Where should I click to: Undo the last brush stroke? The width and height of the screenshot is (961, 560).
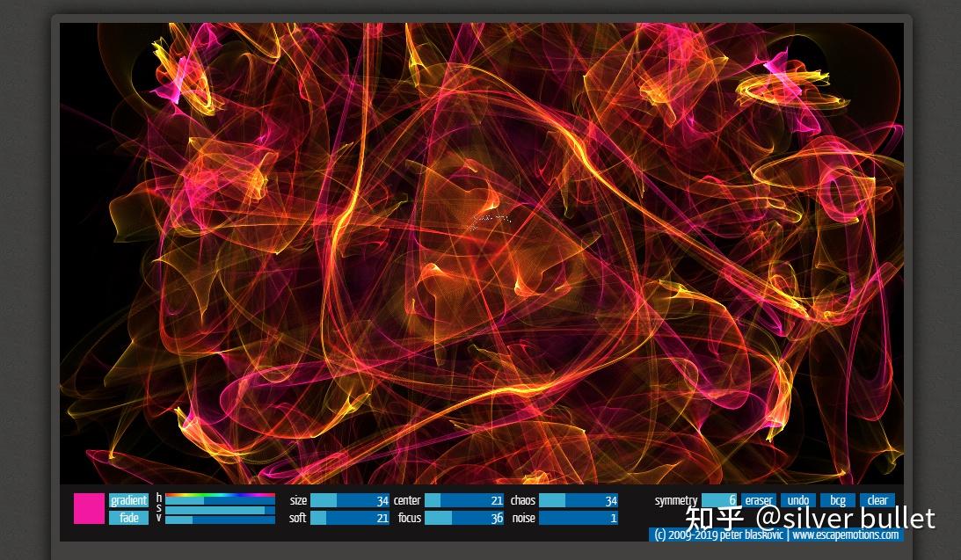[797, 500]
